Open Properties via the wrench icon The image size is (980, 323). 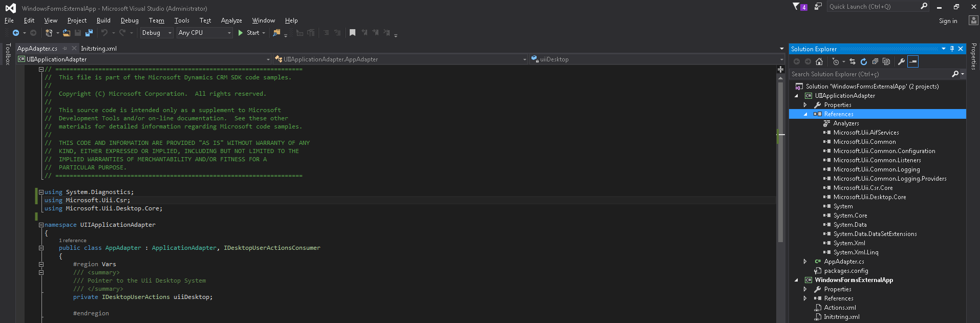tap(901, 62)
